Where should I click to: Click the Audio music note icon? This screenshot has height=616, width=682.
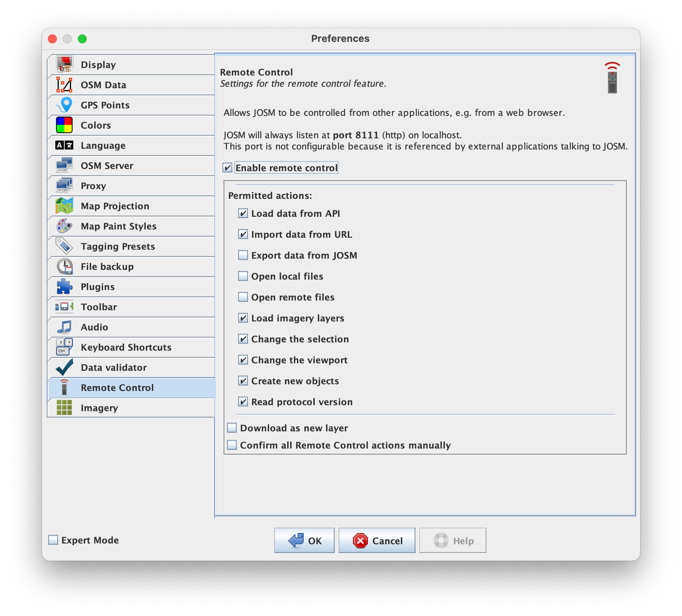coord(64,327)
